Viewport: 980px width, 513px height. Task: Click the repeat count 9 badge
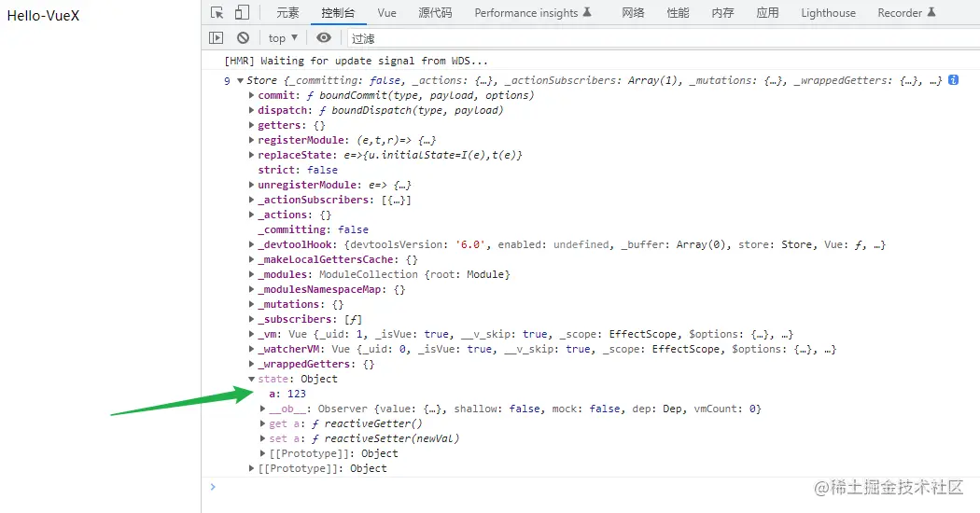pos(227,80)
